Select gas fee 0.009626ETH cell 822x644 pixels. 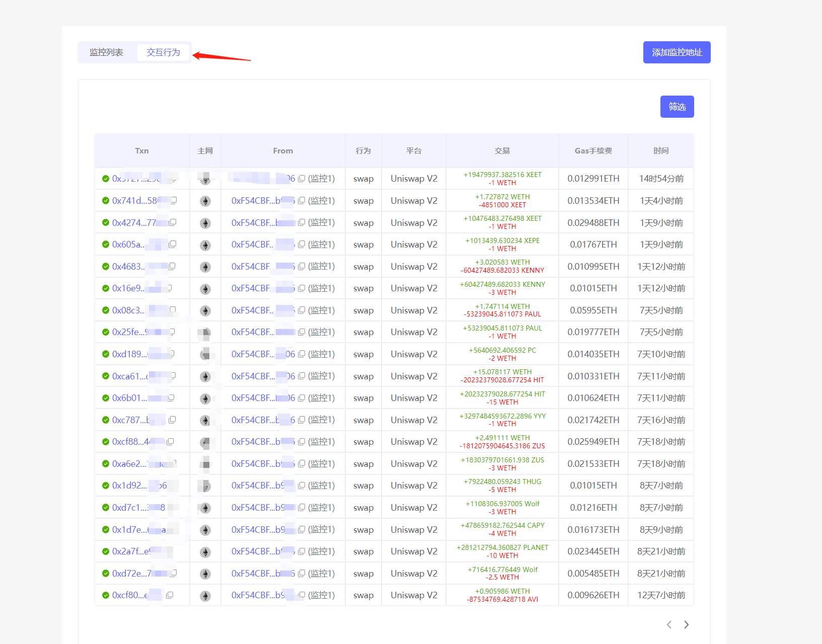(593, 595)
